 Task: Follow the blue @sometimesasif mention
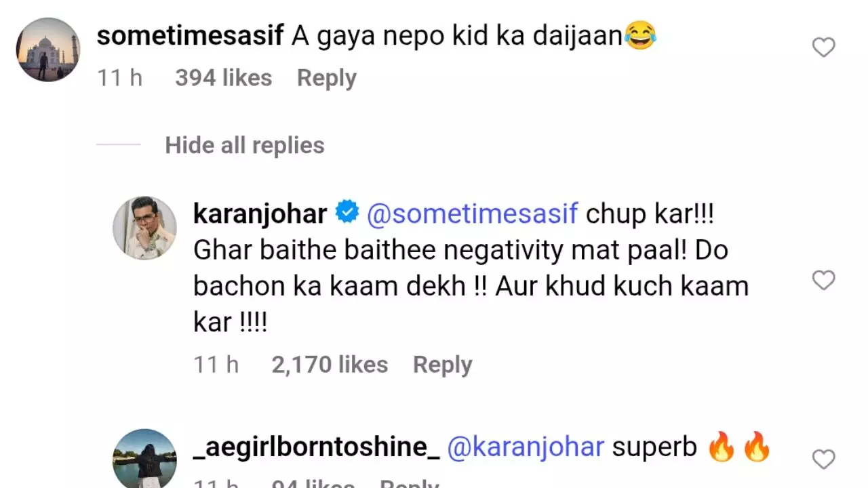point(472,214)
